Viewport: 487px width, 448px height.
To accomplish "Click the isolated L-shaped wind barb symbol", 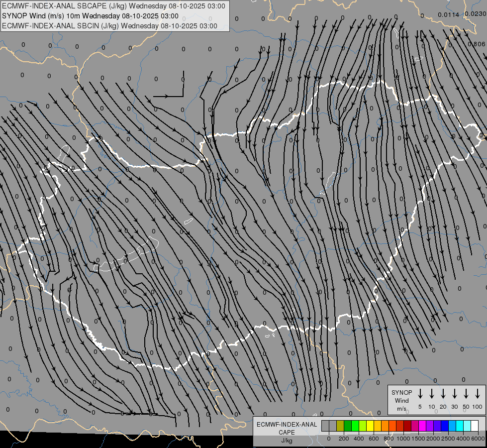I will (169, 84).
